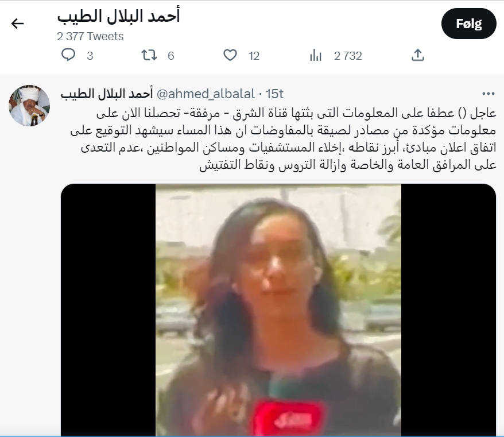Click the reply count 3

[90, 56]
